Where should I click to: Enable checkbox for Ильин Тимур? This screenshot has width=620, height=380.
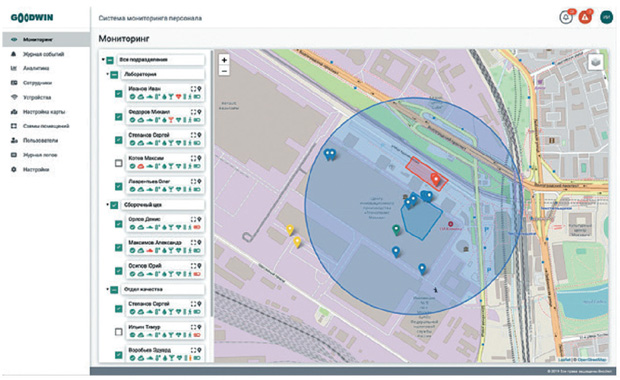coord(118,332)
